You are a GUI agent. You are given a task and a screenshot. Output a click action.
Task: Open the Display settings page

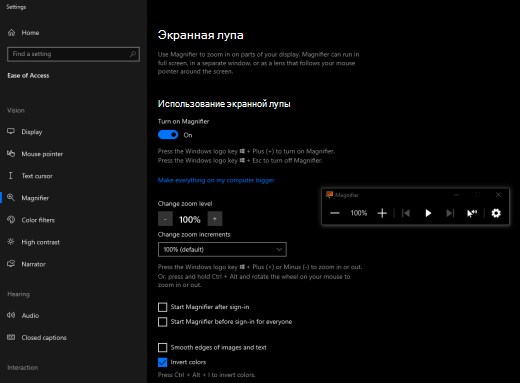click(x=32, y=132)
